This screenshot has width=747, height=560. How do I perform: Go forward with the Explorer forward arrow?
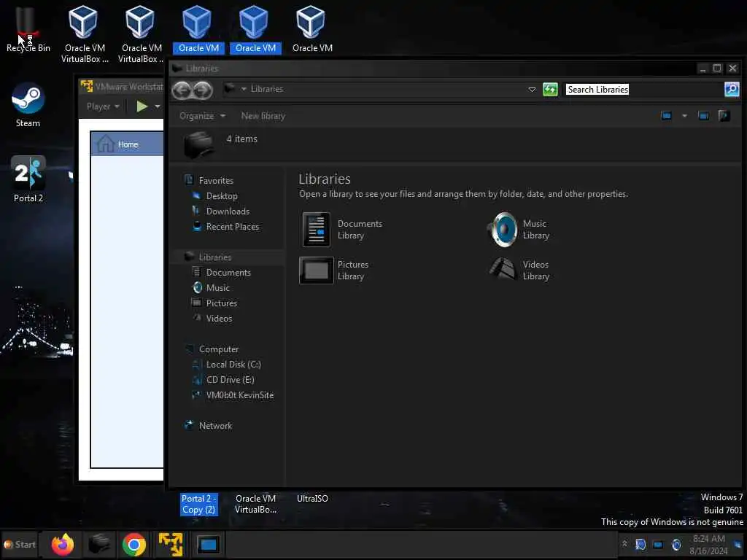[x=203, y=90]
